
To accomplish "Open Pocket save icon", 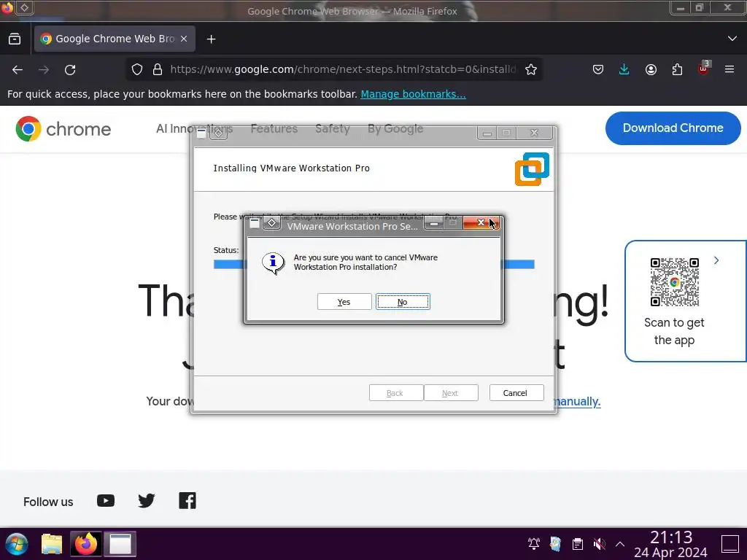I will click(598, 69).
